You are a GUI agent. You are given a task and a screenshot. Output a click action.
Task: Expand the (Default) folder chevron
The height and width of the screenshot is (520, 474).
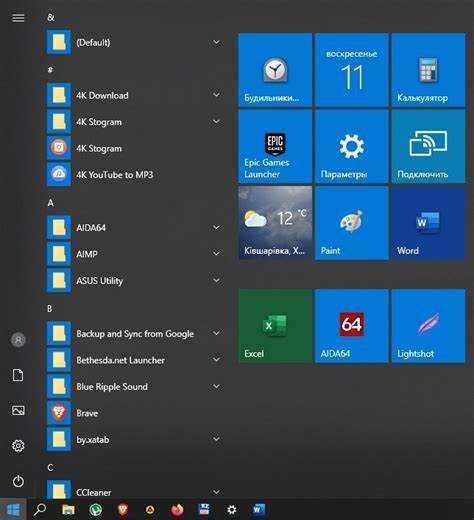point(216,42)
